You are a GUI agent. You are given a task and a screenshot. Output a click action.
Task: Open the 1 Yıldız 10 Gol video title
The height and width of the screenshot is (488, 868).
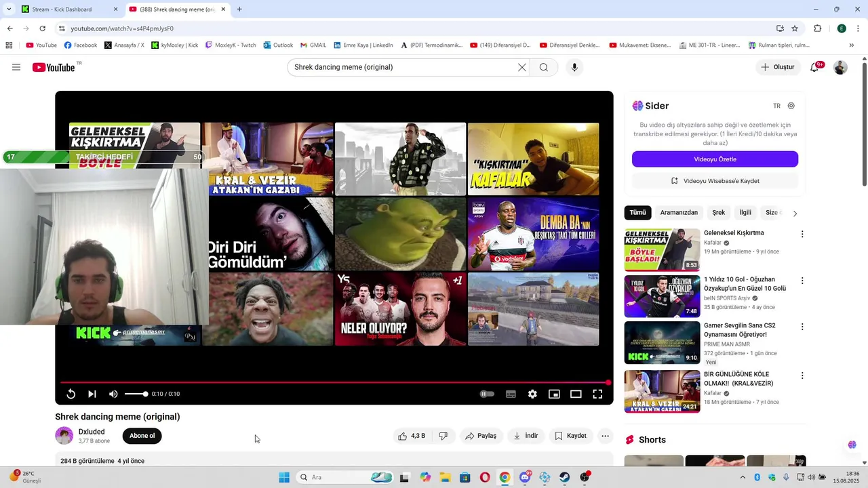745,283
